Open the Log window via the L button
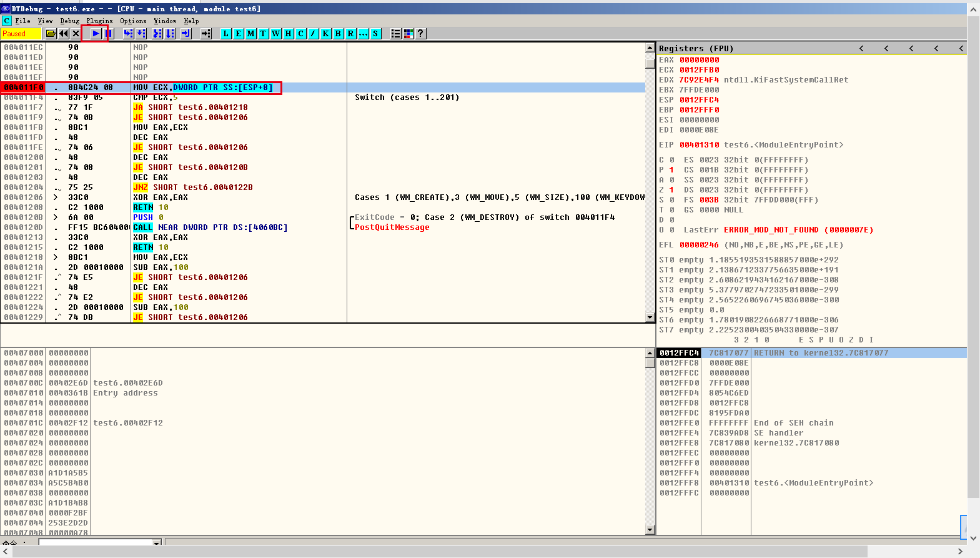The height and width of the screenshot is (558, 980). 226,34
